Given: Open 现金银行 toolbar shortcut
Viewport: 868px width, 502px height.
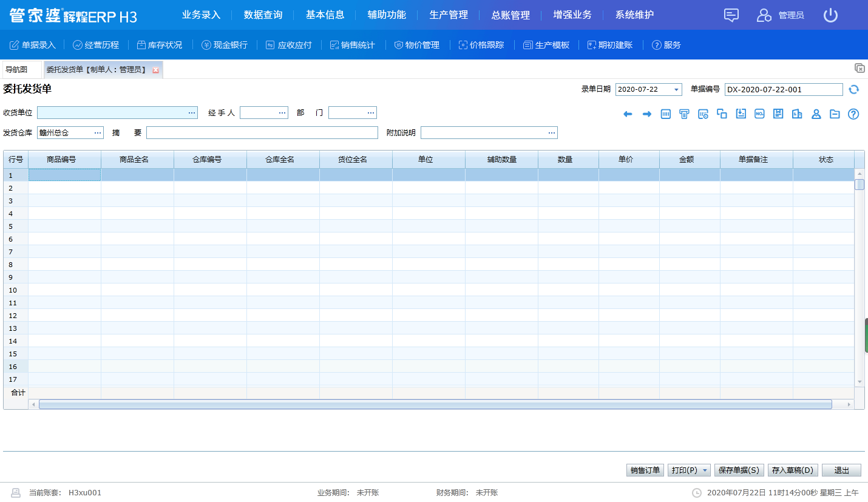Looking at the screenshot, I should pyautogui.click(x=225, y=45).
